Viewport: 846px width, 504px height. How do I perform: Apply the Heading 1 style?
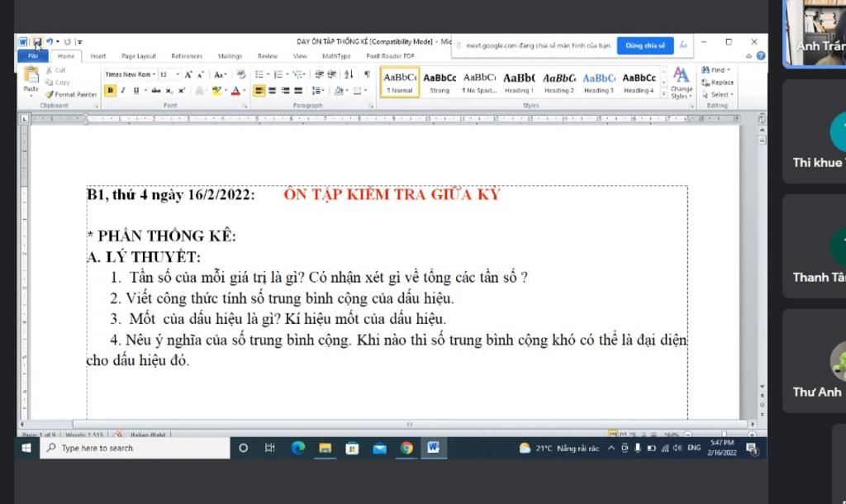[519, 83]
